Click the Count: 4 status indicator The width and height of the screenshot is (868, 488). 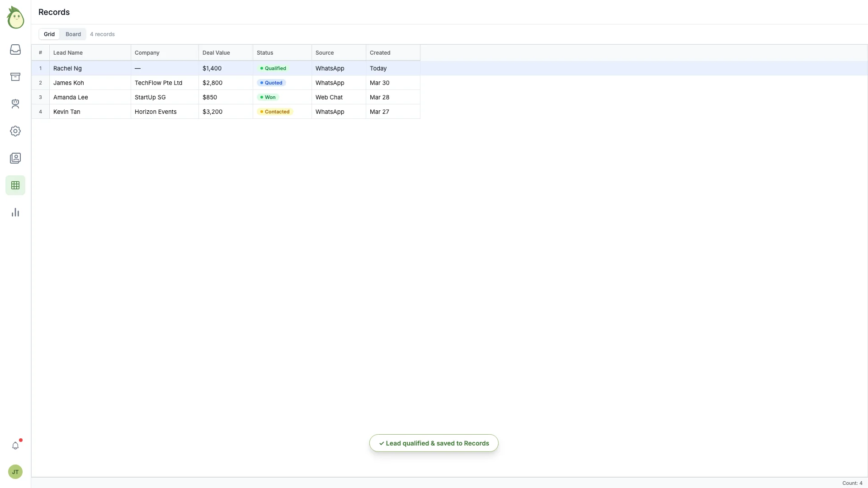click(x=852, y=483)
